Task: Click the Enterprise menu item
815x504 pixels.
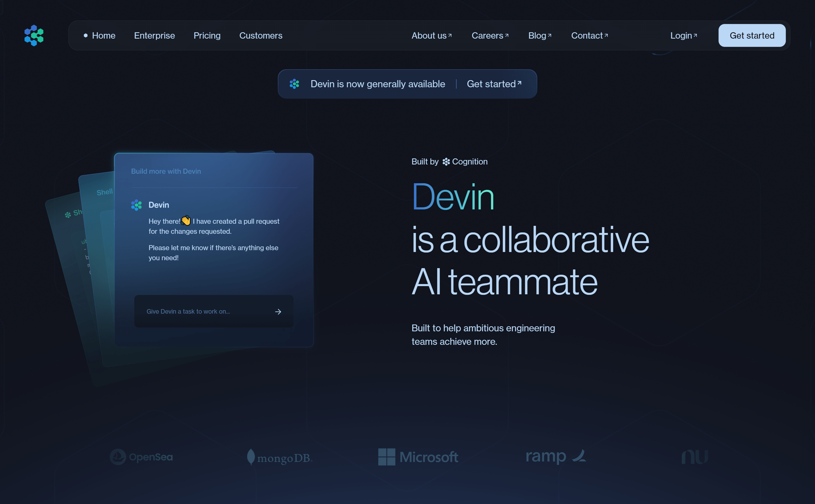Action: click(x=154, y=35)
